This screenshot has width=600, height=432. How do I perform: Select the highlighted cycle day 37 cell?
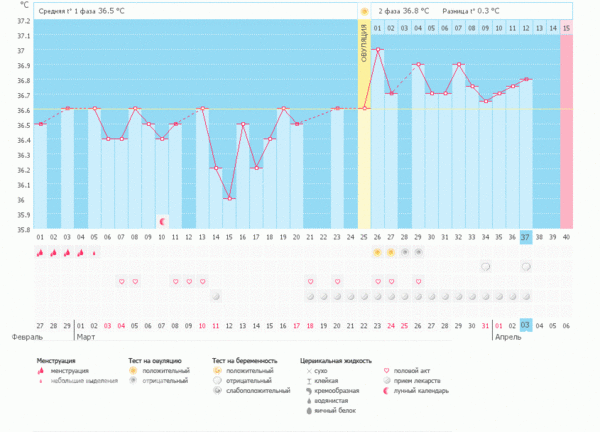[x=526, y=237]
